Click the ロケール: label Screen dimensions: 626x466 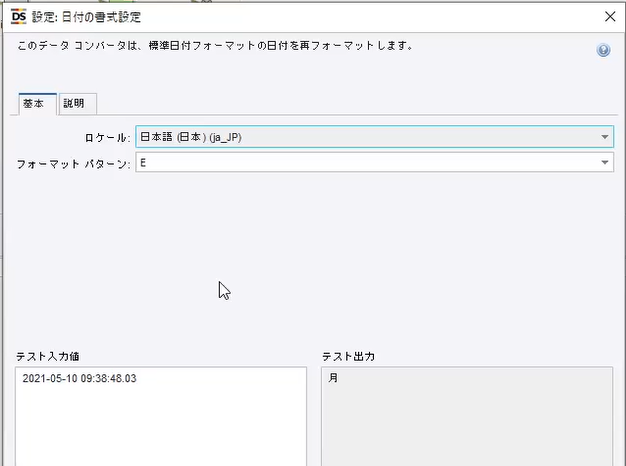tap(107, 138)
